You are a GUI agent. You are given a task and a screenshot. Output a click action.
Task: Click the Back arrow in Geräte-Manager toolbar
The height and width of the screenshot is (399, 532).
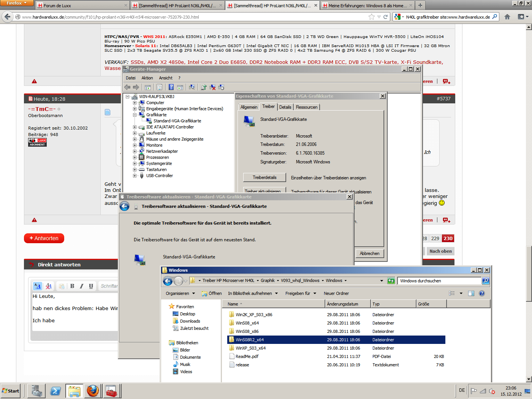[127, 87]
